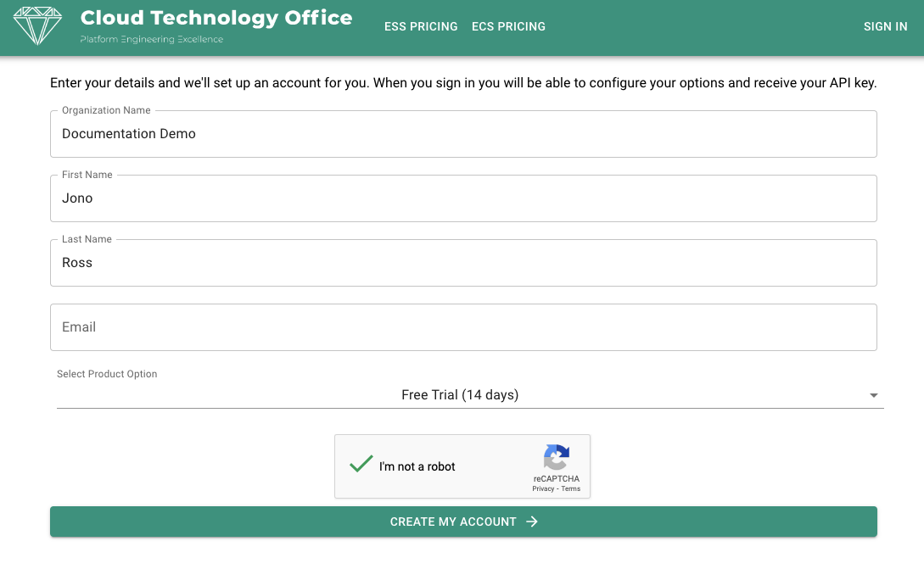This screenshot has width=924, height=569.
Task: Click the Sign In link
Action: (885, 26)
